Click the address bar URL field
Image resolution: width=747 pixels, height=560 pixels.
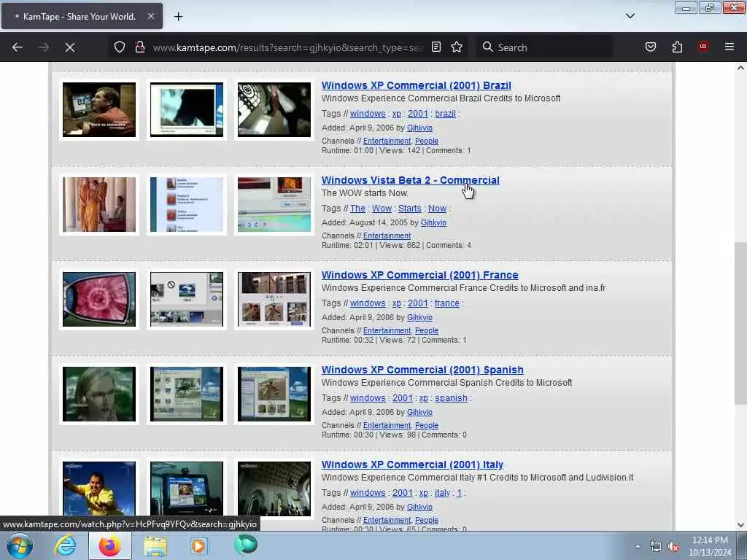coord(287,47)
